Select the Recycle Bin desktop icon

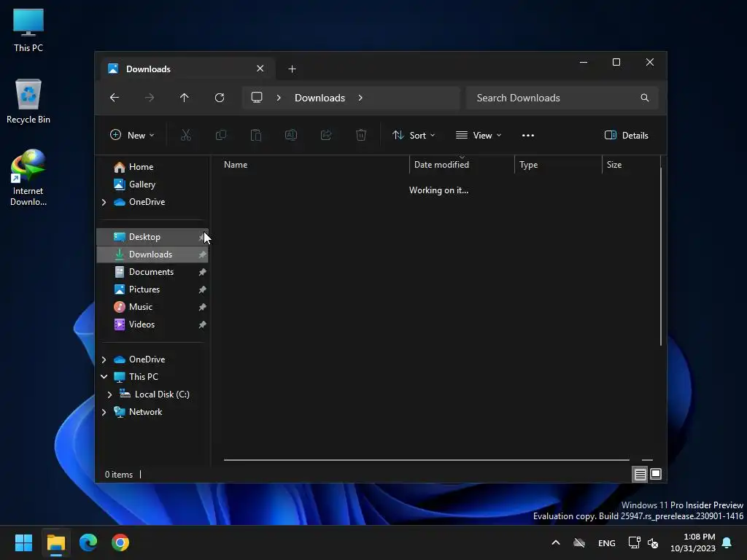click(x=28, y=101)
